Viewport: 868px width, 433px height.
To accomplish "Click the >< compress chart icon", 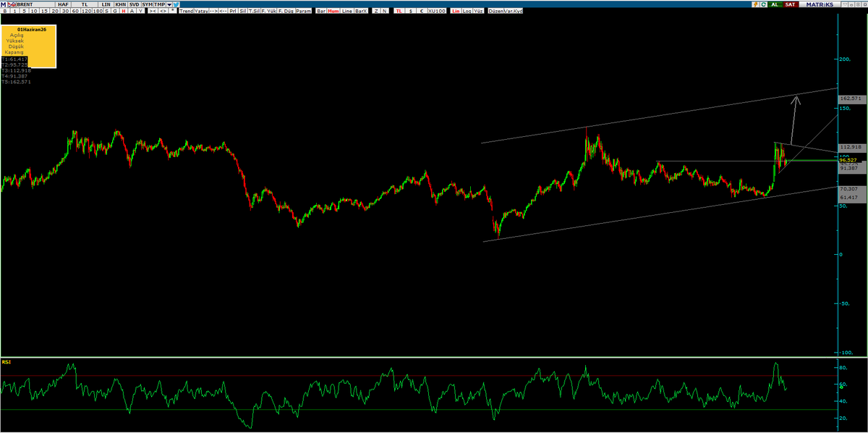I will tap(153, 11).
